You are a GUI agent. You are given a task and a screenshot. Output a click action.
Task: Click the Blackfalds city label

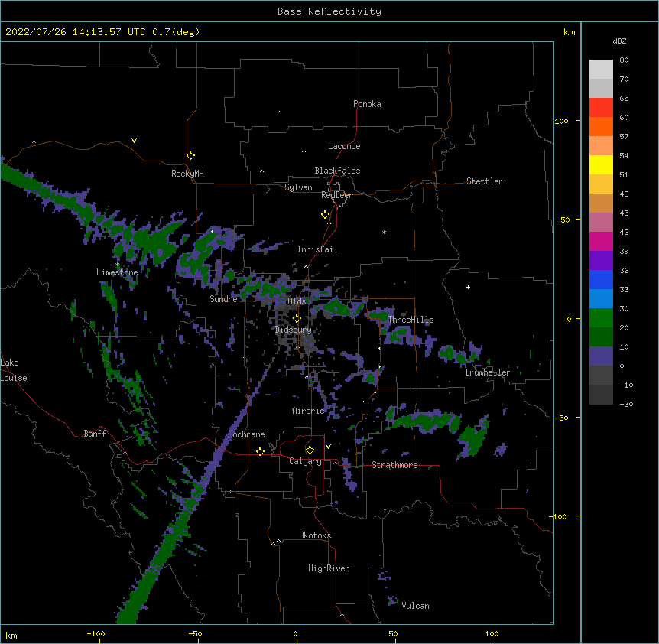pyautogui.click(x=337, y=171)
